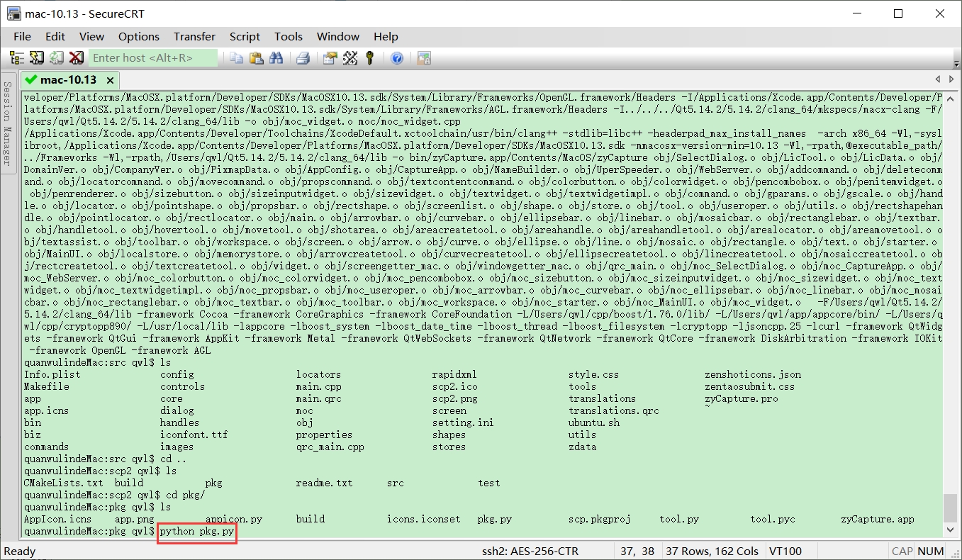Image resolution: width=962 pixels, height=560 pixels.
Task: Close the mac-10.13 tab
Action: [110, 80]
